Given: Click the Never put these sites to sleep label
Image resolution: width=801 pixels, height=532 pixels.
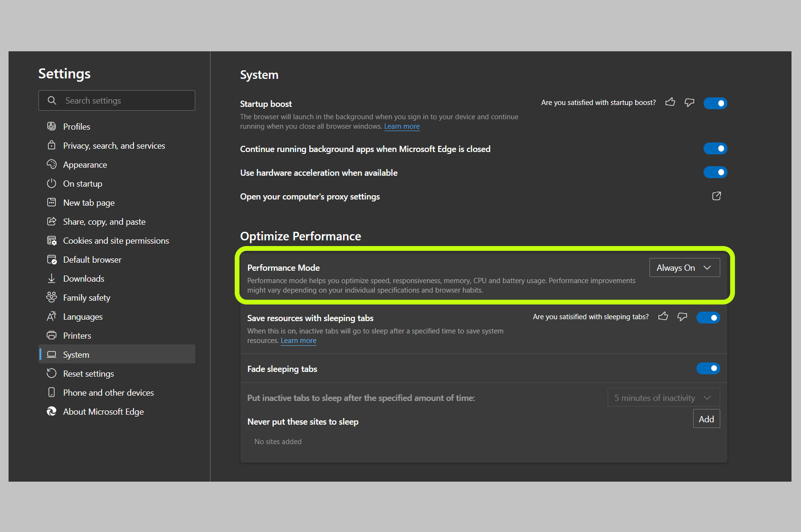Looking at the screenshot, I should tap(303, 422).
